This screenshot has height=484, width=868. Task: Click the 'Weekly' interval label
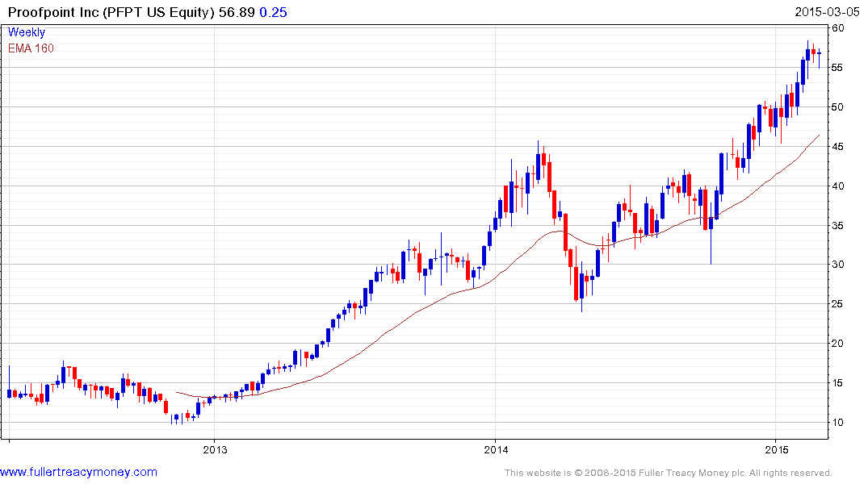(x=27, y=32)
